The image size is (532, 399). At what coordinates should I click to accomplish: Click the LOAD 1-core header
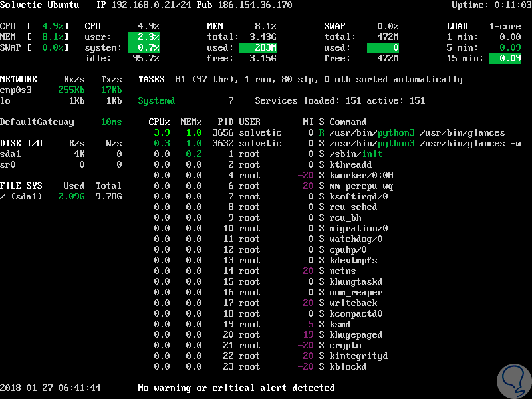484,27
